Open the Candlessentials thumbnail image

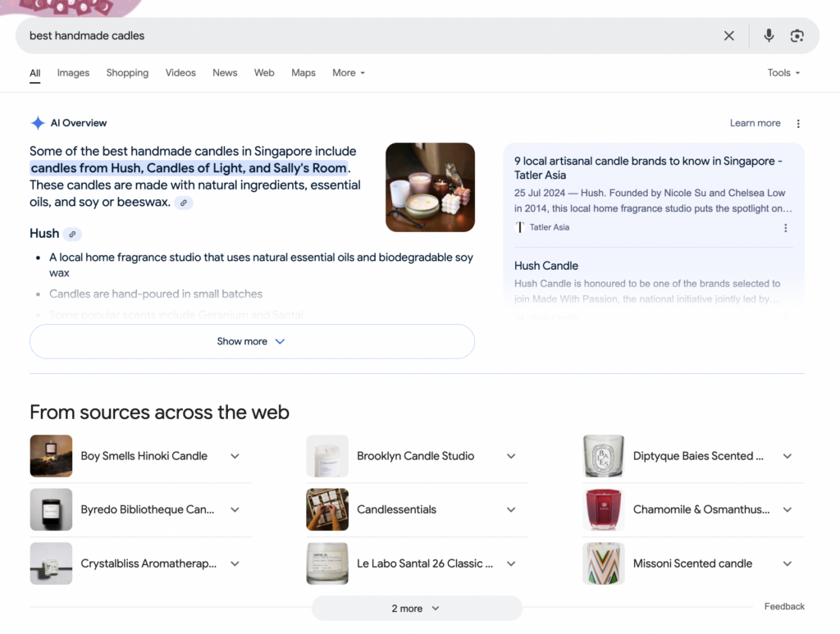pyautogui.click(x=326, y=510)
